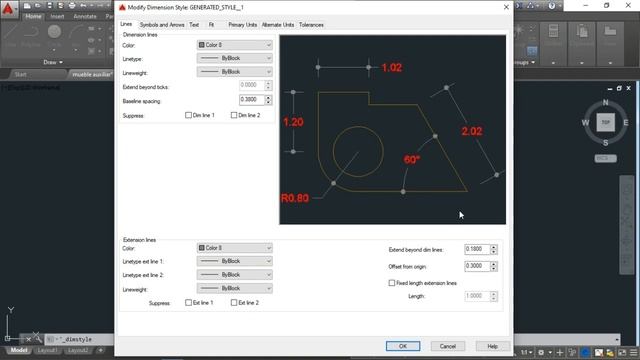The image size is (640, 360).
Task: Click the new layout plus icon beside Layout2
Action: click(x=100, y=350)
